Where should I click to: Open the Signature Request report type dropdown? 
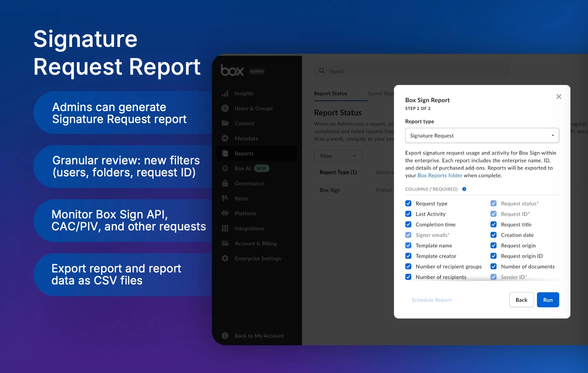[x=482, y=135]
